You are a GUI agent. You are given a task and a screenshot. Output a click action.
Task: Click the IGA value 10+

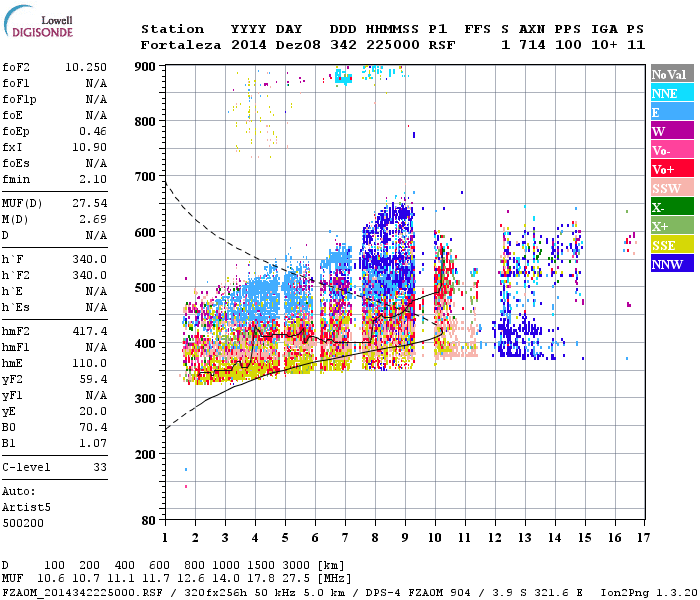[604, 45]
